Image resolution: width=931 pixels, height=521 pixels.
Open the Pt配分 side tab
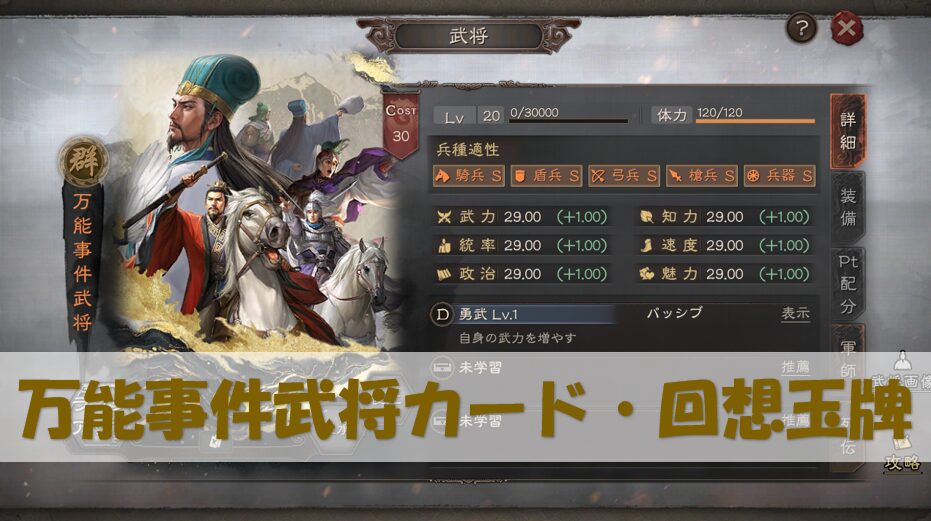pos(848,284)
